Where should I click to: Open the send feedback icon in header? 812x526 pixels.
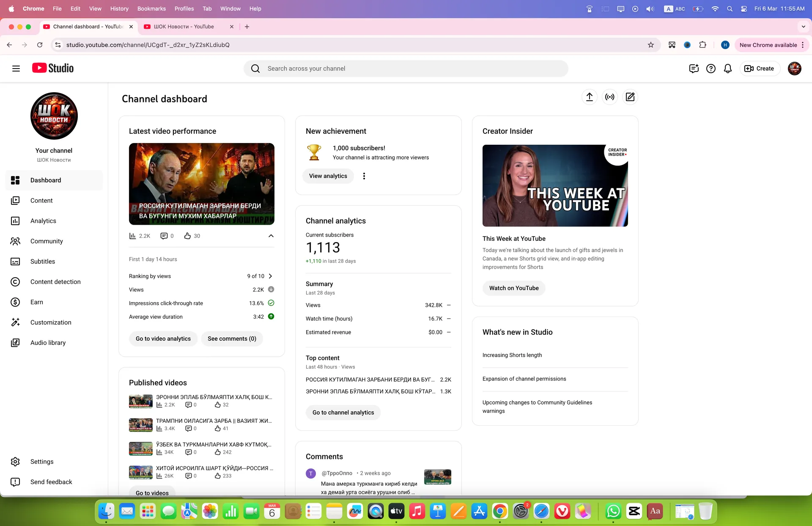click(x=694, y=69)
